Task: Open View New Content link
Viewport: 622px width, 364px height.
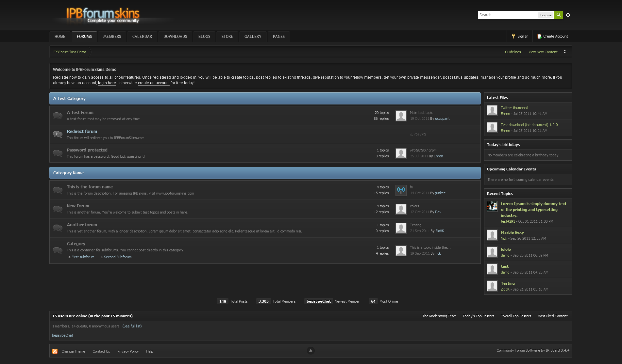Action: [543, 52]
